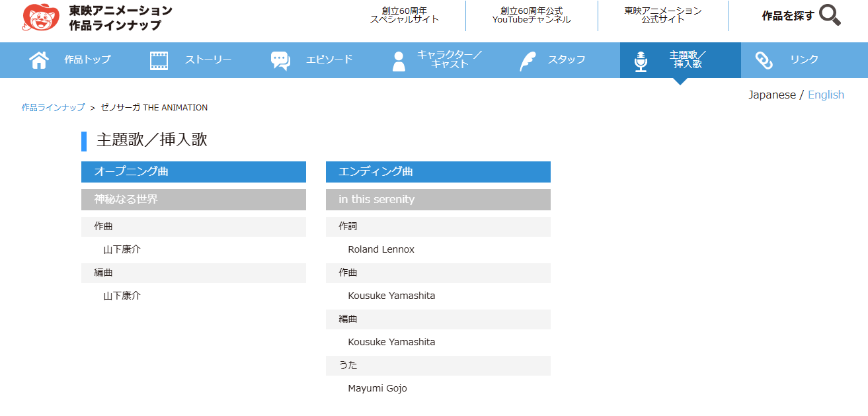Click the speech bubble エピソード icon
Viewport: 868px width, 416px height.
[280, 60]
